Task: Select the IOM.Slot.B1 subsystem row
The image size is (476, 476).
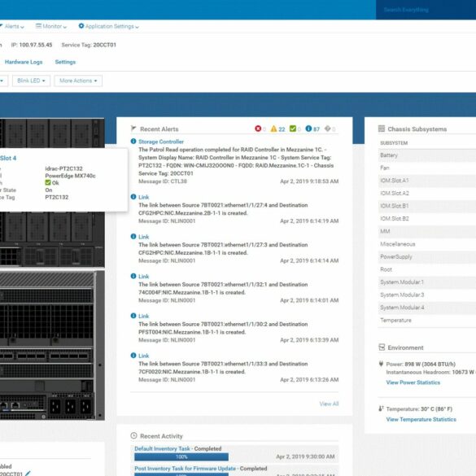Action: pos(427,206)
